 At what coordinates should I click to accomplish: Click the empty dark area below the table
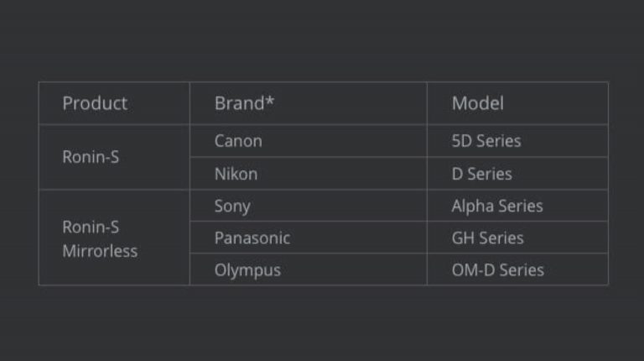[322, 323]
